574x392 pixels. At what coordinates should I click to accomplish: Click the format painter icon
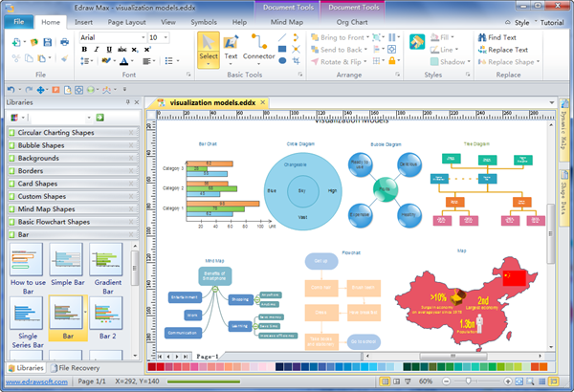64,58
